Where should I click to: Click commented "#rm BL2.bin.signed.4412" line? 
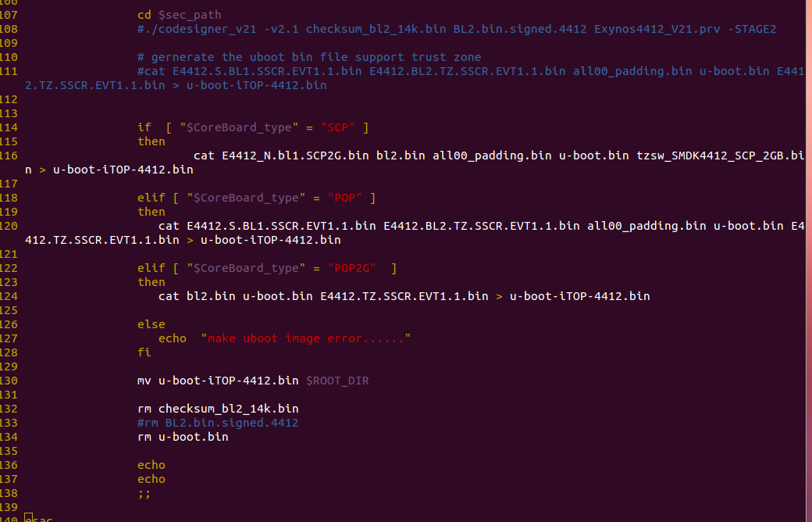pos(218,423)
